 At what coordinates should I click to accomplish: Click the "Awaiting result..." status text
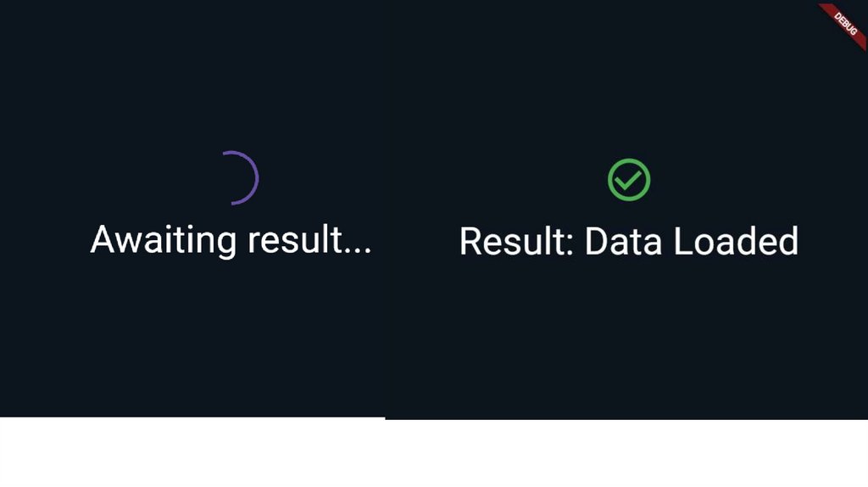[x=231, y=239]
